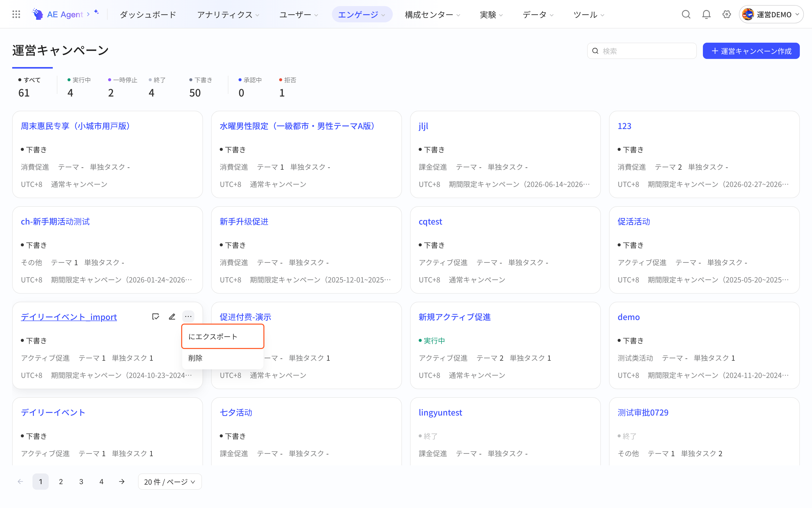Open 测试审批0729 campaign link
812x508 pixels.
[643, 412]
